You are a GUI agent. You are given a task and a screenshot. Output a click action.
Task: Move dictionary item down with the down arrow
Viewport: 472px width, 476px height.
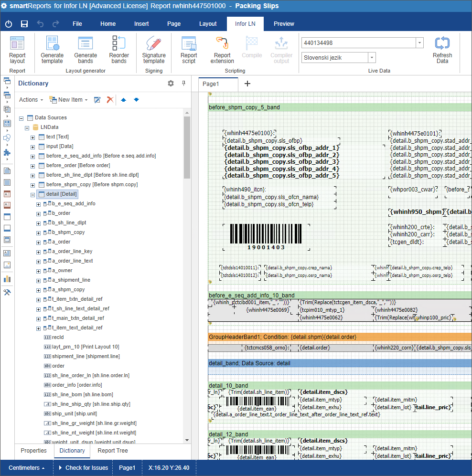coord(136,100)
